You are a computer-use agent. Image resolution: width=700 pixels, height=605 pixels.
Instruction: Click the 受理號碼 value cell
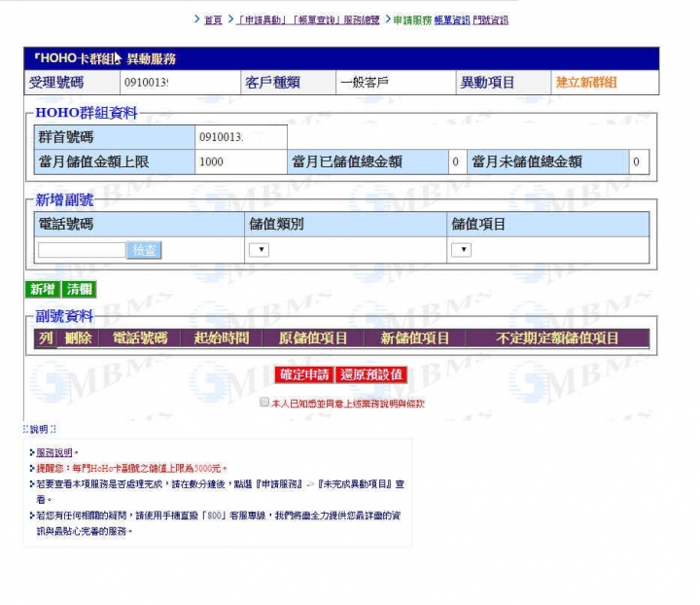[x=180, y=82]
